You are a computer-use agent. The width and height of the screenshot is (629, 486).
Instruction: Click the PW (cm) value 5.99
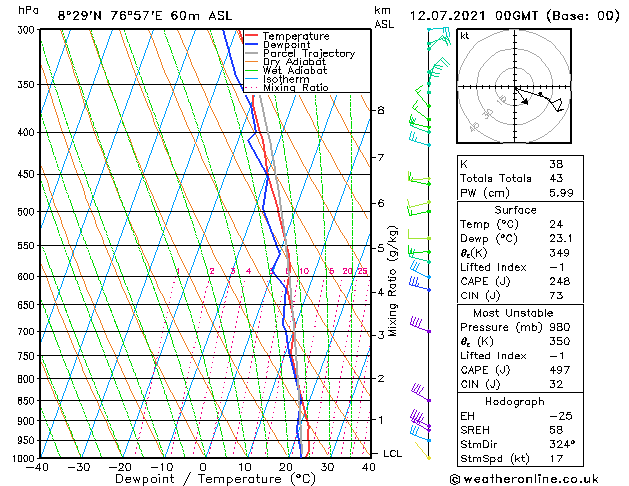tap(561, 193)
